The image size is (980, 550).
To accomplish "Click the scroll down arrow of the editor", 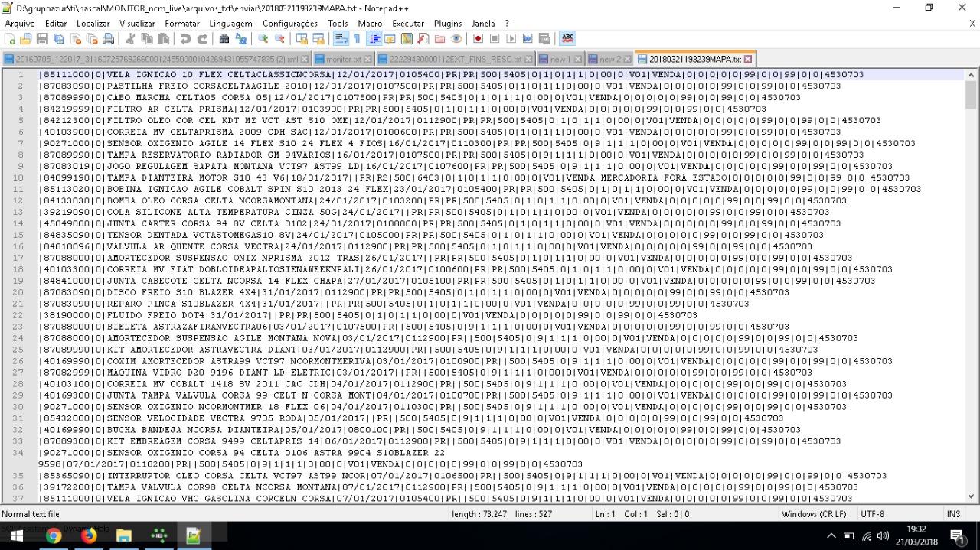I will click(x=972, y=496).
